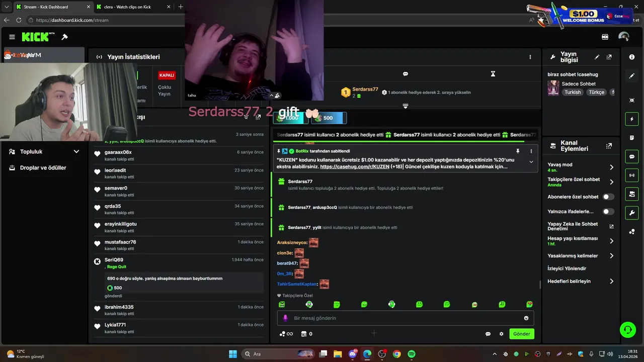Open Discord from the taskbar

(x=353, y=354)
